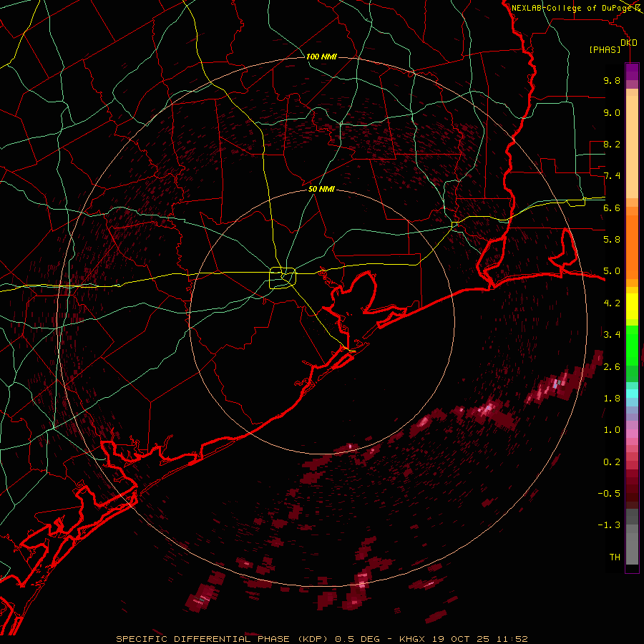Click the 50 NMI range ring label
This screenshot has width=644, height=644.
click(x=321, y=189)
